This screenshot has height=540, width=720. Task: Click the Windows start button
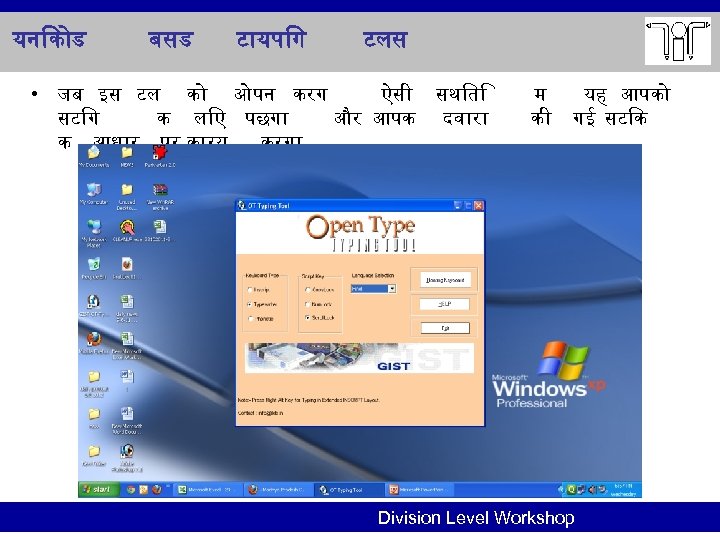coord(99,490)
